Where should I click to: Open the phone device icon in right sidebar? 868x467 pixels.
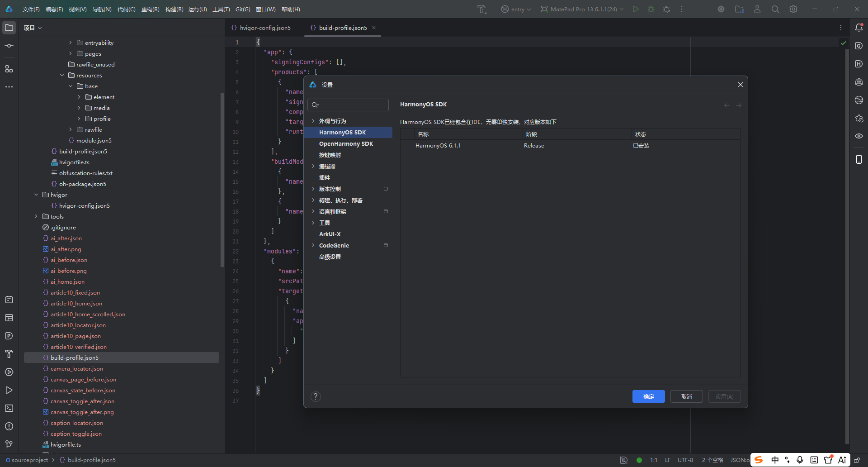coord(859,159)
